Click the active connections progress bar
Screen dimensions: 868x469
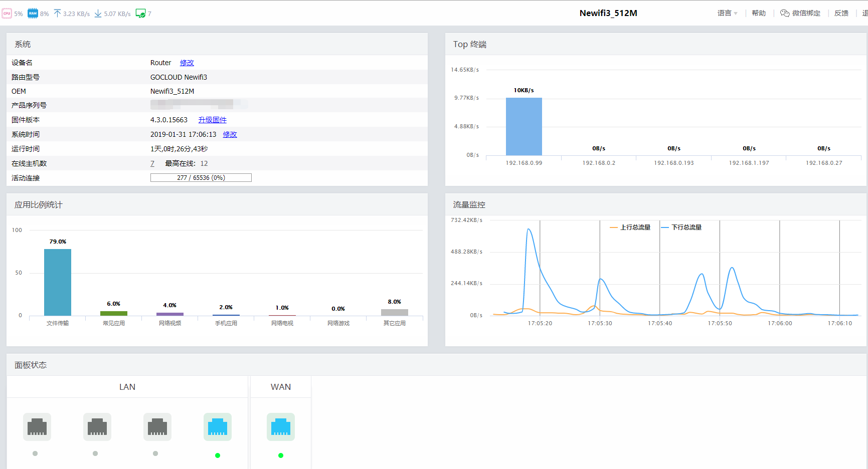click(201, 178)
